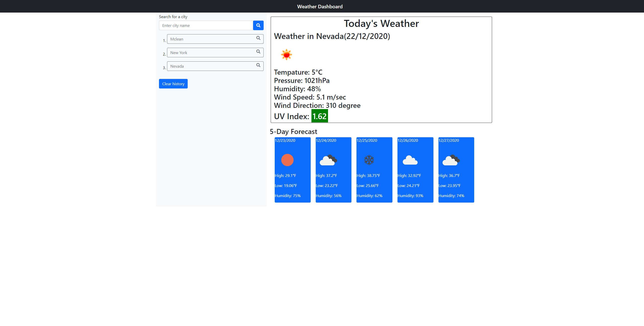
Task: Focus the Enter city name field
Action: (206, 25)
